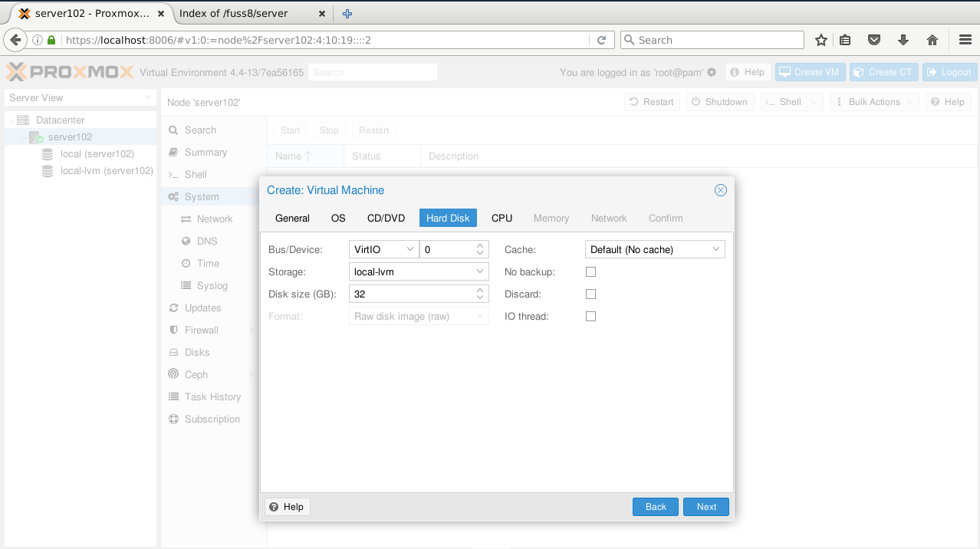Click the Back button in the wizard
Viewport: 980px width, 549px height.
(x=656, y=507)
